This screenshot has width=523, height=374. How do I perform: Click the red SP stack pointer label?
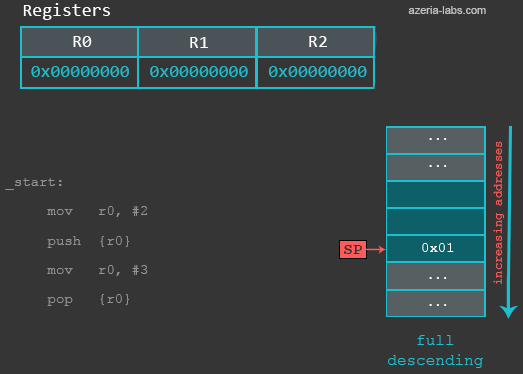pyautogui.click(x=353, y=249)
